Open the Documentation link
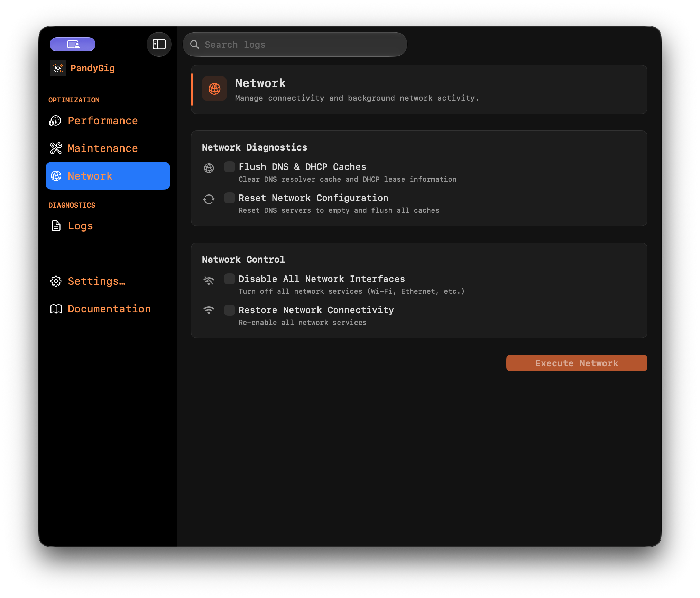The width and height of the screenshot is (700, 598). 108,309
